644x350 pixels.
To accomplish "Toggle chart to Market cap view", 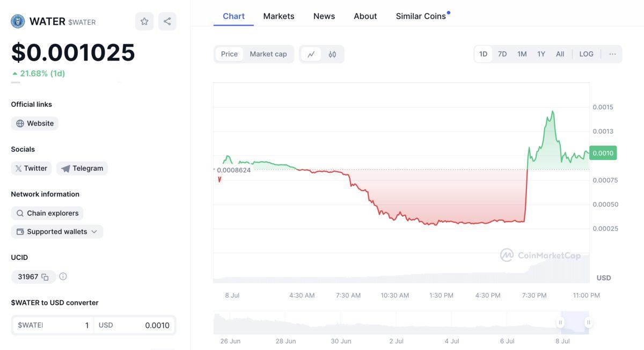I will [268, 54].
